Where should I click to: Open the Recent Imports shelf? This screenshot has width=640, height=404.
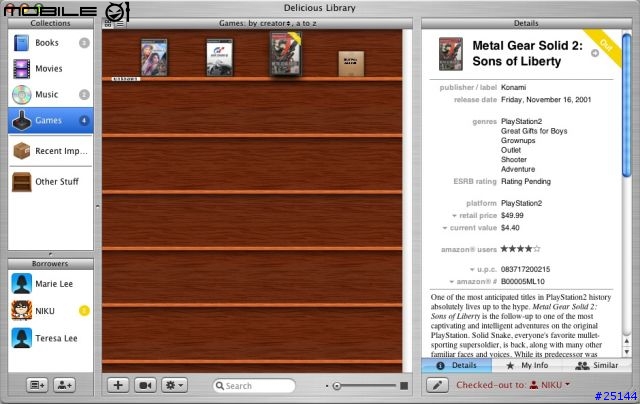[x=51, y=151]
